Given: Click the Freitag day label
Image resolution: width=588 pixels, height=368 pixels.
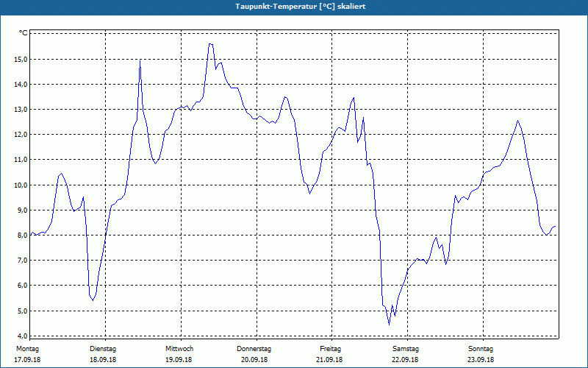Looking at the screenshot, I should [x=330, y=349].
